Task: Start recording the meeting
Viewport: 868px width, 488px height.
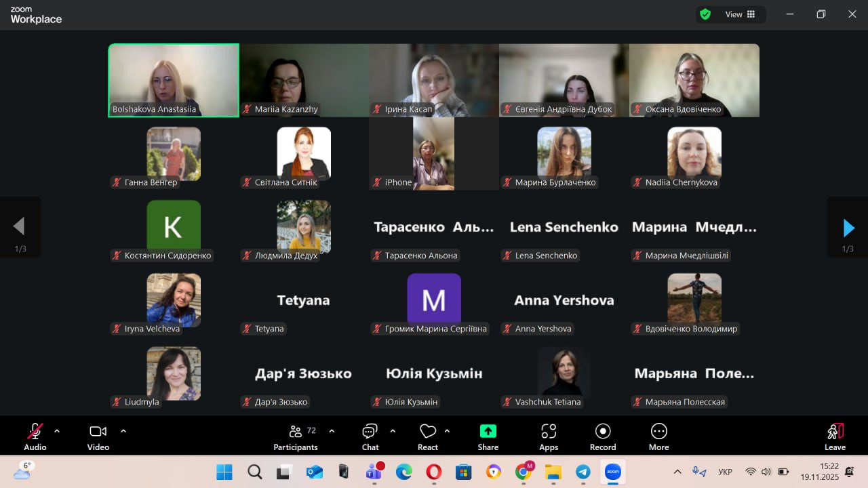Action: coord(603,436)
